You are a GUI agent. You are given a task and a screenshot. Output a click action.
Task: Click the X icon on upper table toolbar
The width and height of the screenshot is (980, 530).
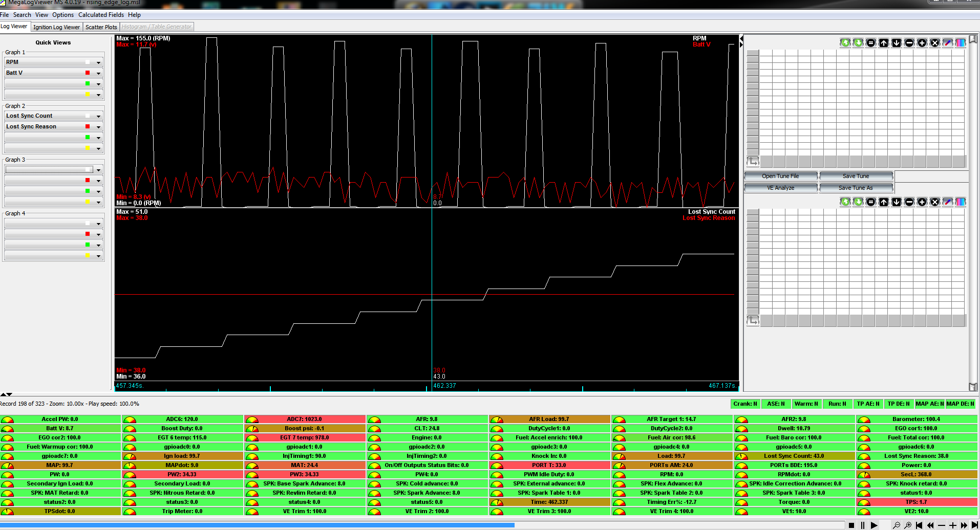point(934,43)
